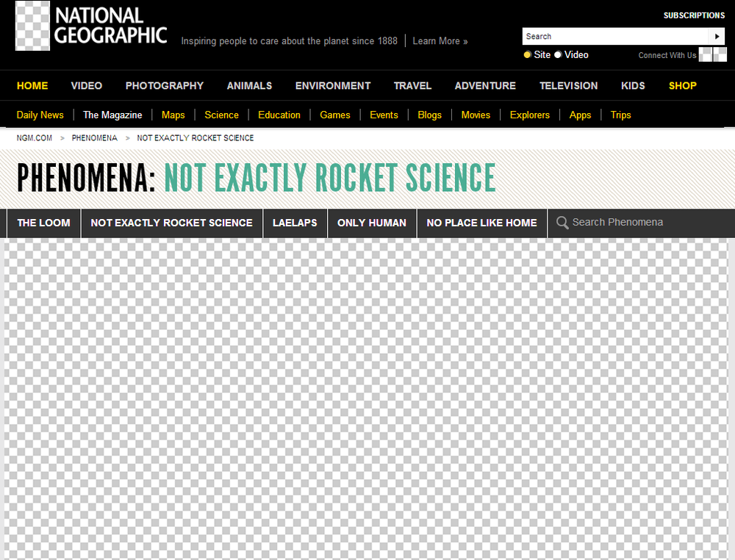Open the ADVENTURE menu item
Image resolution: width=735 pixels, height=560 pixels.
tap(485, 86)
